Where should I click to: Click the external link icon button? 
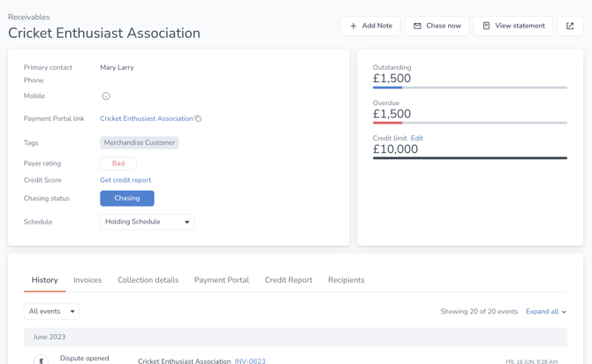pyautogui.click(x=570, y=27)
